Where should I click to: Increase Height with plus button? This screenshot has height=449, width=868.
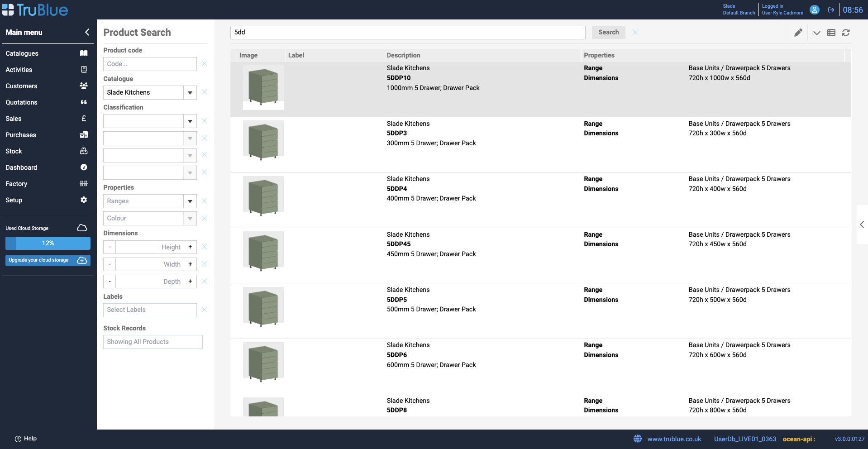coord(190,247)
